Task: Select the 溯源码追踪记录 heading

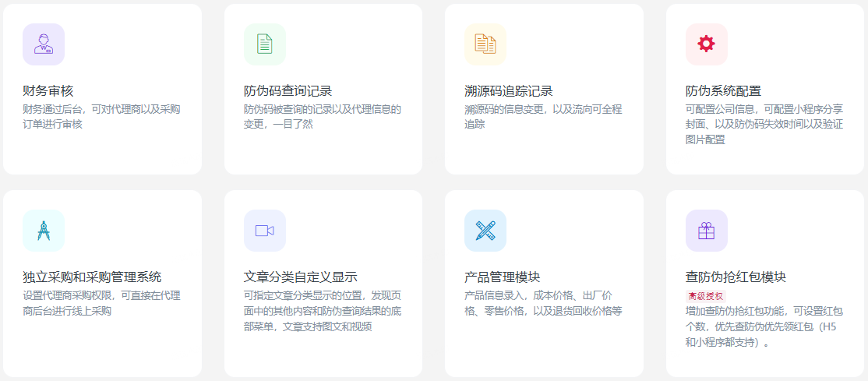Action: pyautogui.click(x=509, y=91)
